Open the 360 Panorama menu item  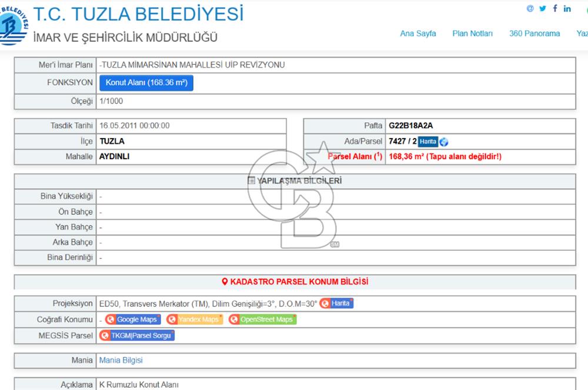(x=534, y=34)
